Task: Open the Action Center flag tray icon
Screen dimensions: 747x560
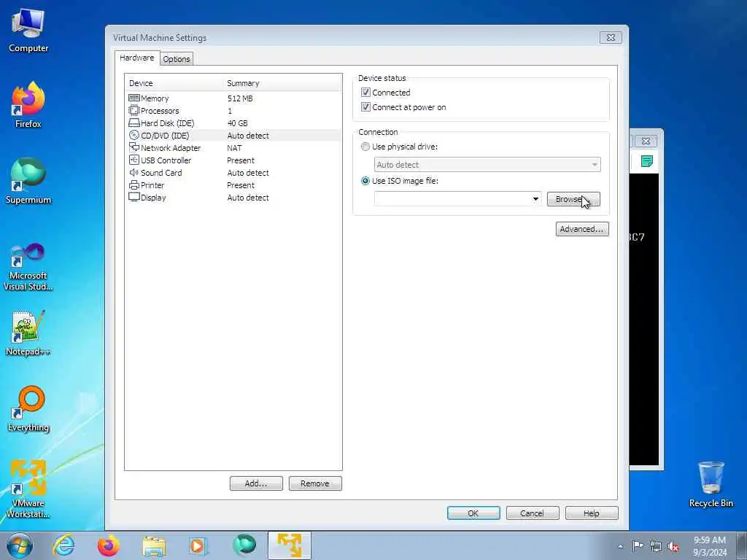Action: point(638,545)
